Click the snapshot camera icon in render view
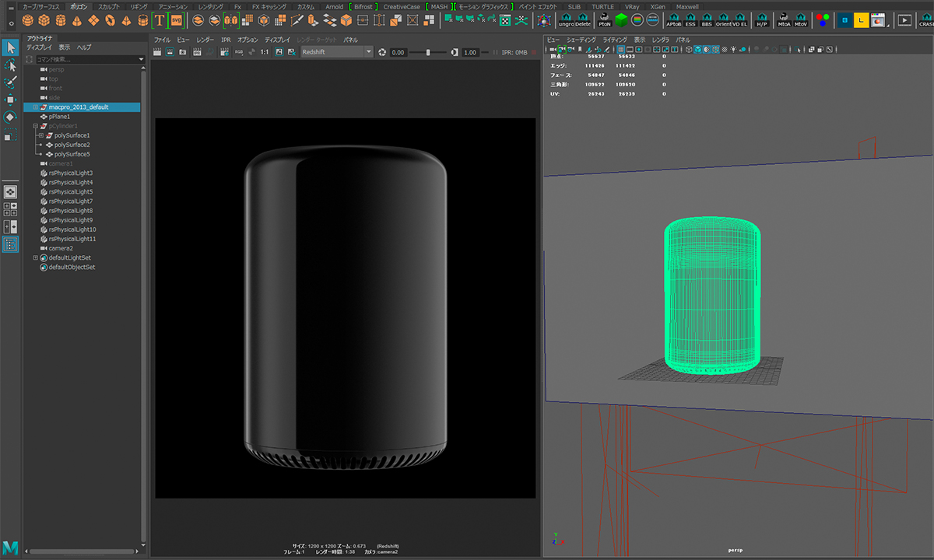Image resolution: width=934 pixels, height=560 pixels. coord(183,52)
